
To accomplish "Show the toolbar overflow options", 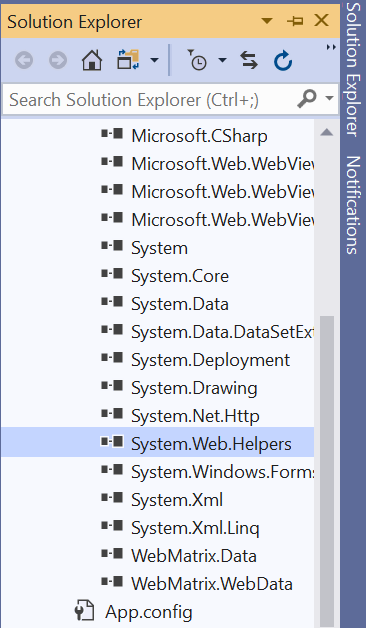I will 331,47.
